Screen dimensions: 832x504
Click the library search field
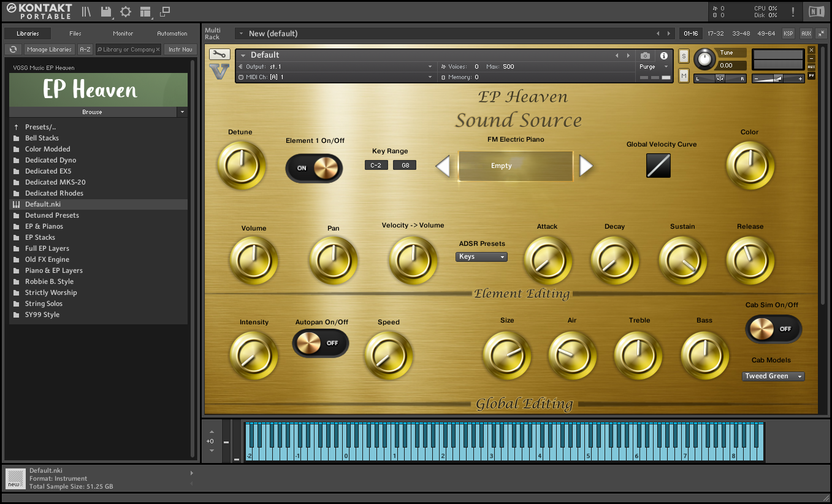(128, 50)
